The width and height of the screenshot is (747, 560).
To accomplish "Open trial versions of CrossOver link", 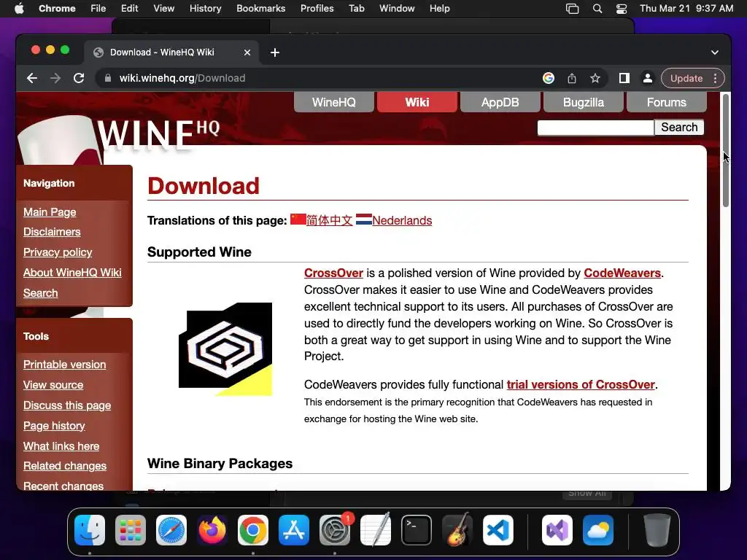I will pyautogui.click(x=581, y=384).
